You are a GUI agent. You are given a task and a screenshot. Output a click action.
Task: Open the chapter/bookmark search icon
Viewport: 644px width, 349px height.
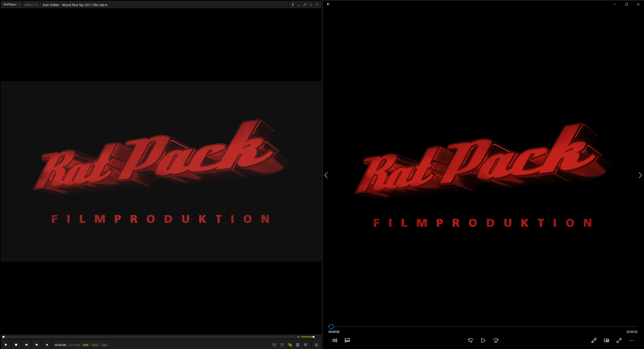tap(290, 345)
